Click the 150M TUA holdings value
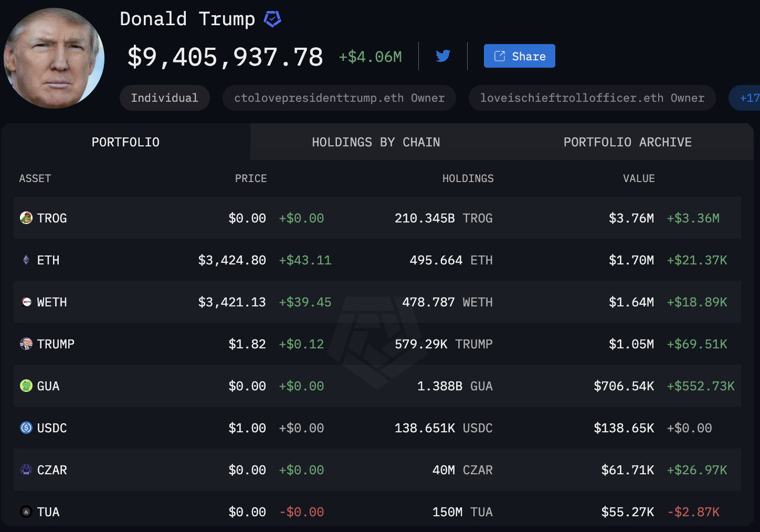This screenshot has height=532, width=760. (462, 512)
